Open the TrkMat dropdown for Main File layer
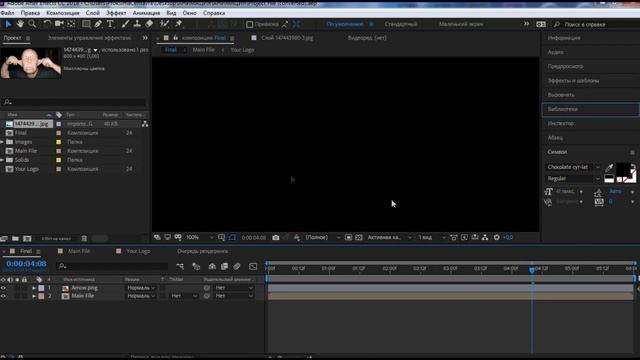The width and height of the screenshot is (640, 360). pyautogui.click(x=184, y=296)
